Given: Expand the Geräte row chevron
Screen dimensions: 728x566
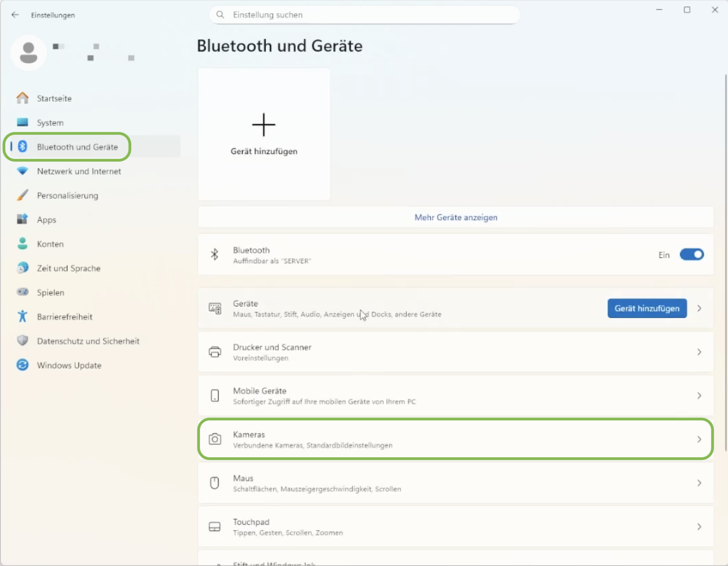Looking at the screenshot, I should 699,309.
